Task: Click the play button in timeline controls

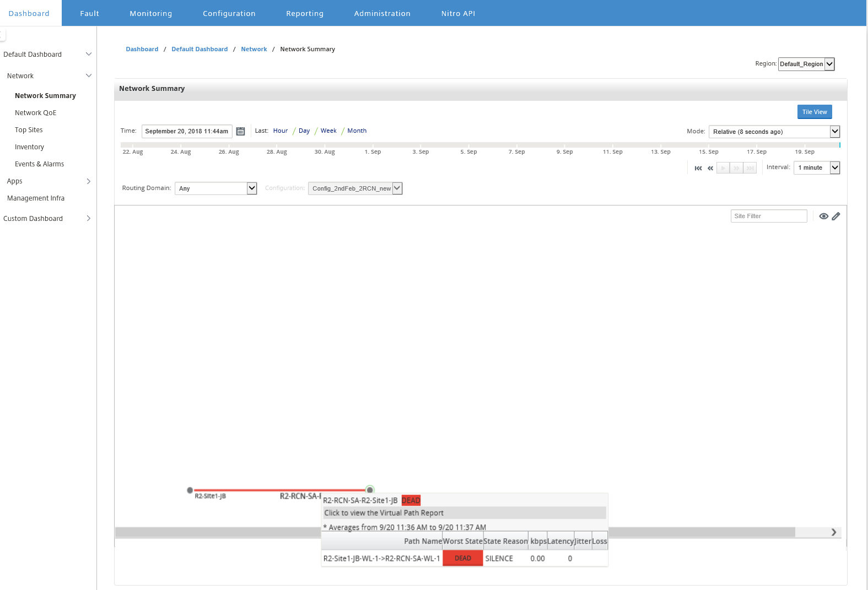Action: 723,168
